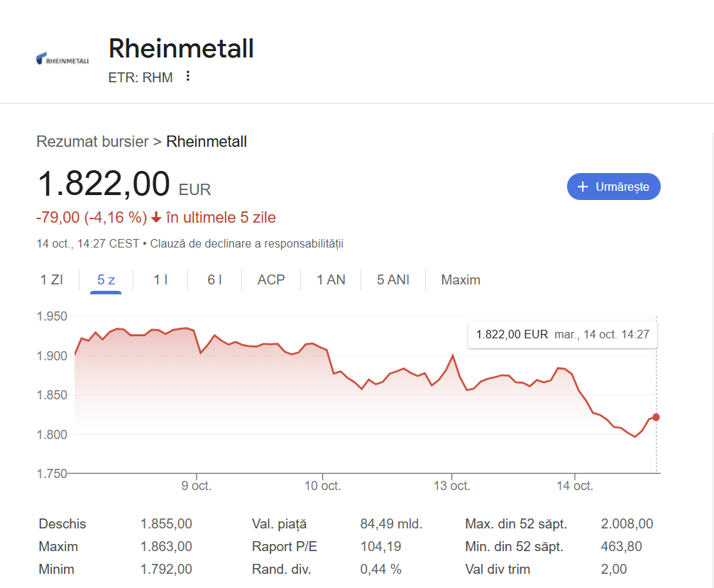Select the 5 z time range tab
Image resolution: width=714 pixels, height=588 pixels.
[x=106, y=279]
